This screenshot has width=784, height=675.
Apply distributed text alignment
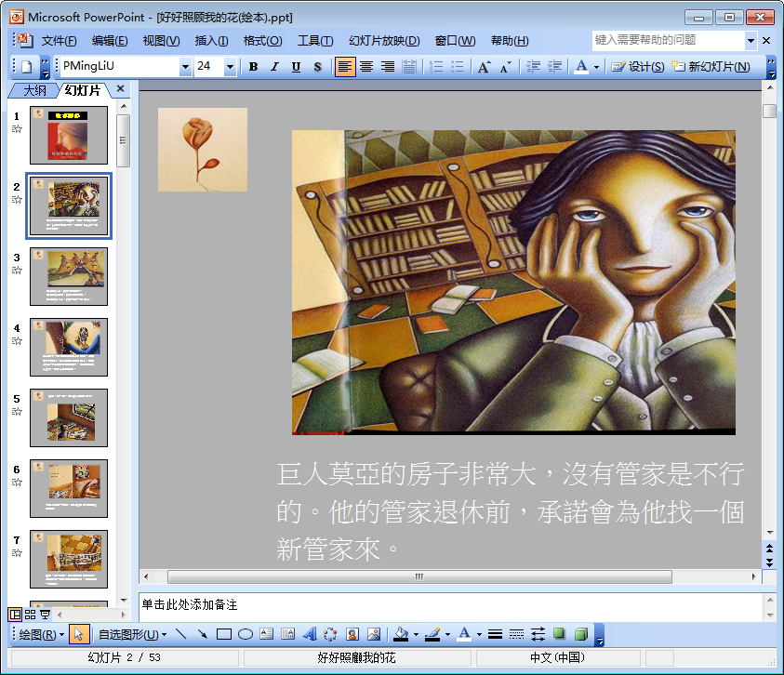point(409,67)
